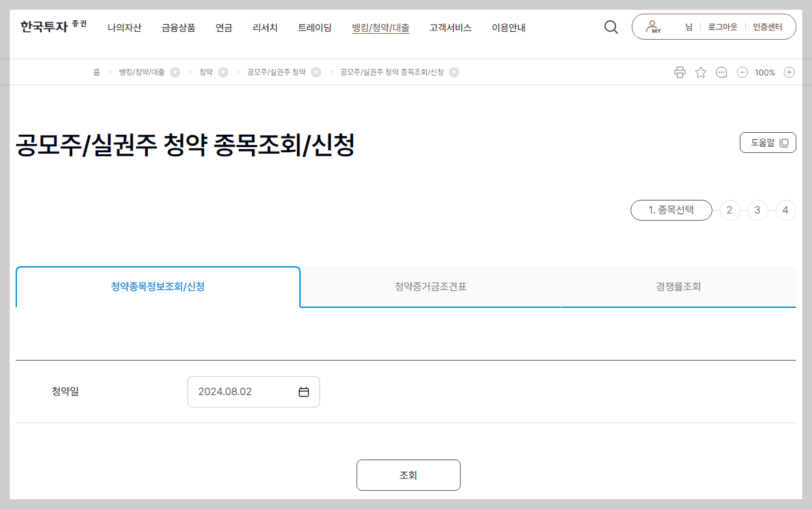This screenshot has width=812, height=509.
Task: Zoom the page out with the minus icon
Action: (742, 72)
